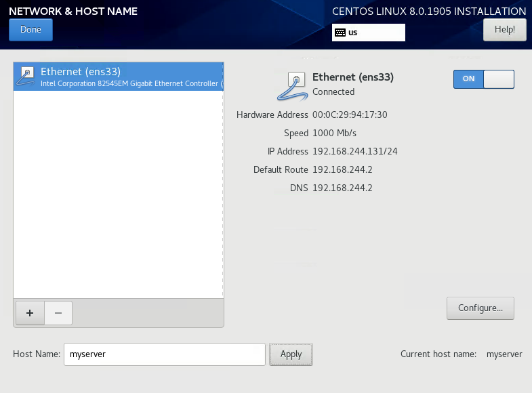Screen dimensions: 532x393
Task: Click the Intel Corporation 82545EM controller description
Action: click(x=131, y=83)
